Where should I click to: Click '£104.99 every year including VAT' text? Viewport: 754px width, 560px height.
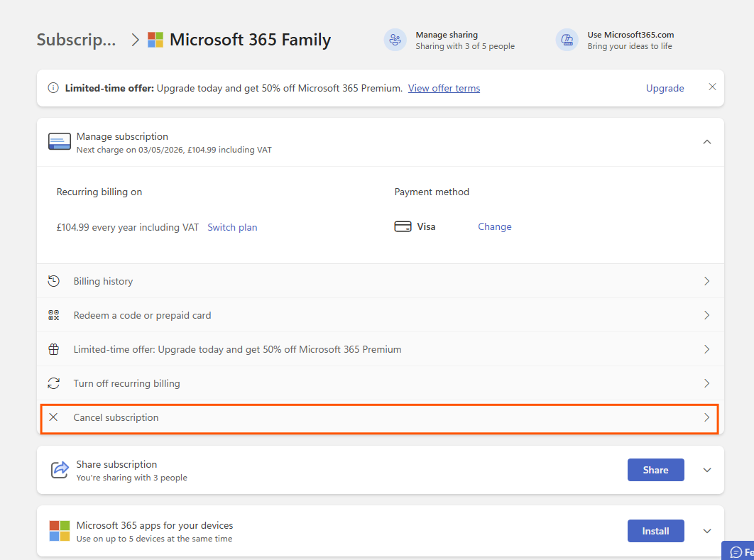pyautogui.click(x=127, y=227)
